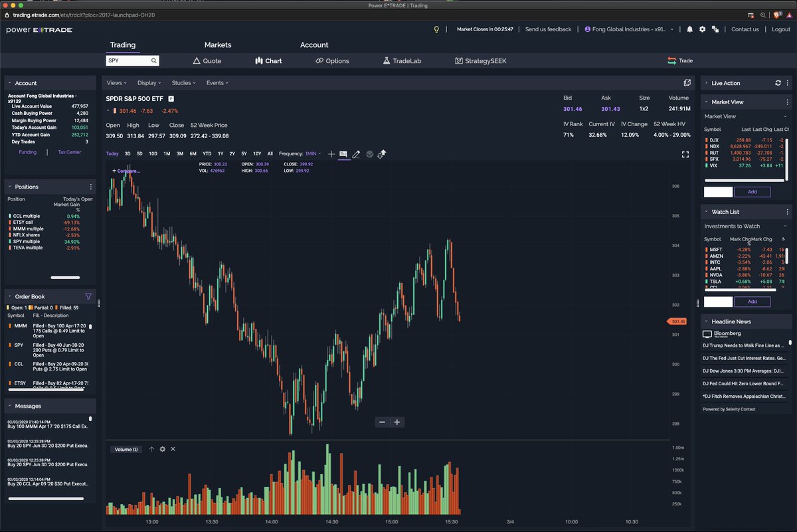Select the YTD chart timeframe
This screenshot has height=532, width=797.
click(207, 154)
